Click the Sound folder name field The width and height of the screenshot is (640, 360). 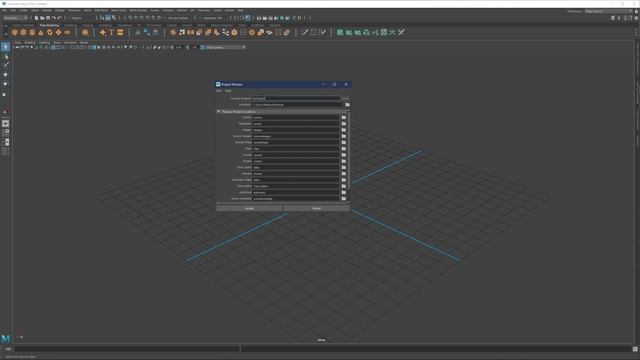[x=296, y=155]
